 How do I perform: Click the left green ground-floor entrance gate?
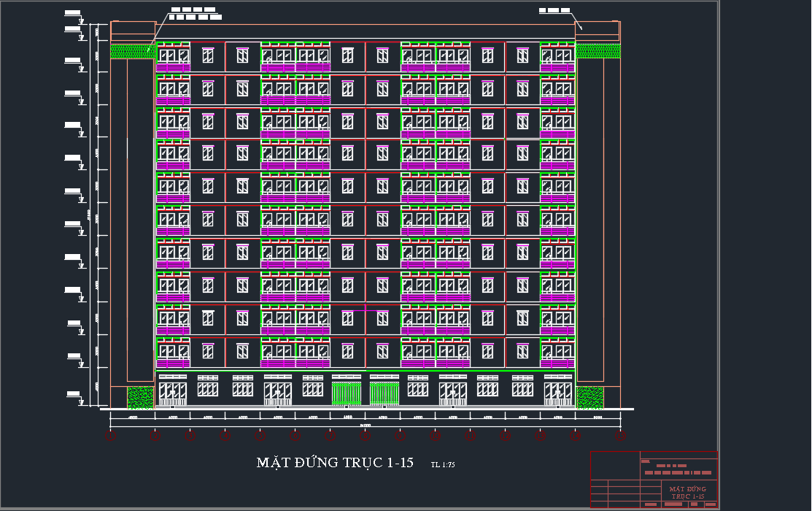tap(347, 393)
